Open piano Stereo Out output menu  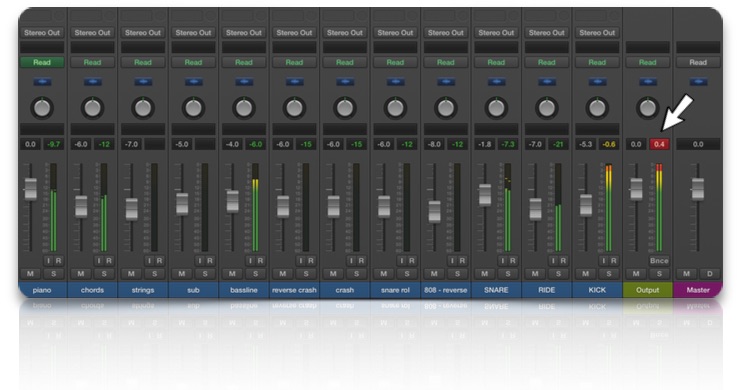point(42,33)
